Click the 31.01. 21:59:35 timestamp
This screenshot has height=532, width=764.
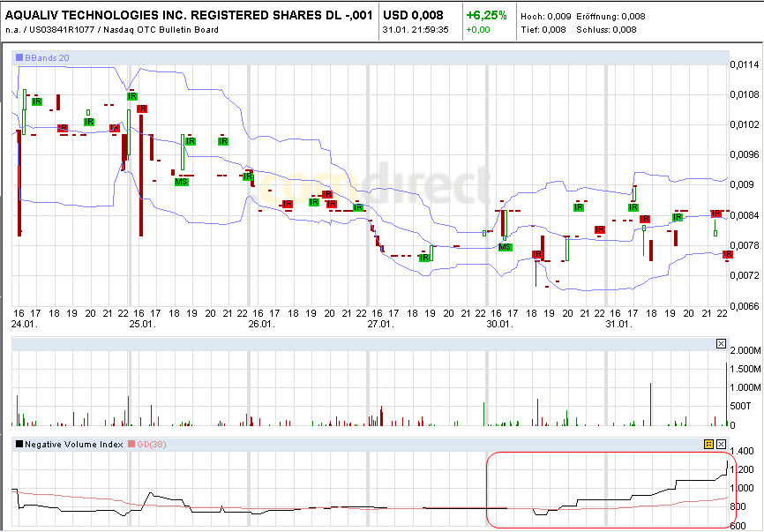[416, 30]
